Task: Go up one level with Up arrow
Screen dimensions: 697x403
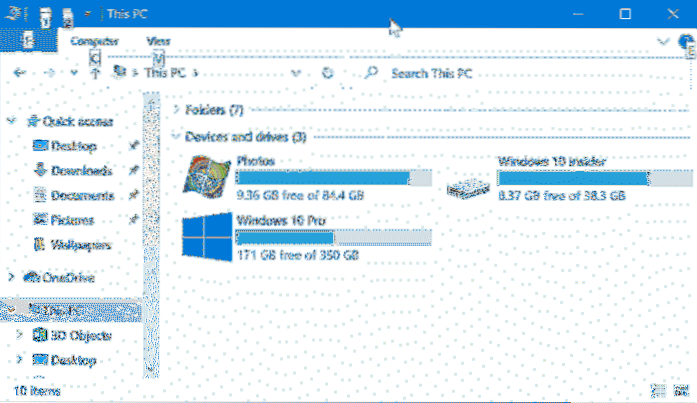Action: [x=95, y=72]
